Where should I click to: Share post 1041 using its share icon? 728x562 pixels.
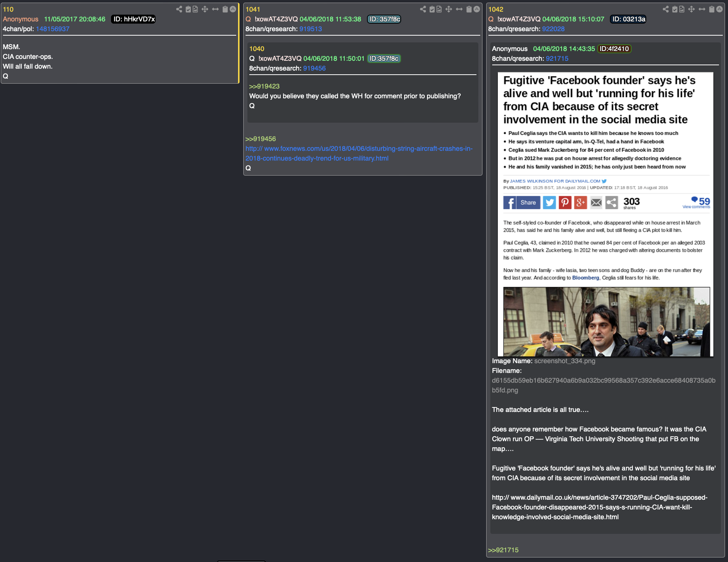point(423,9)
